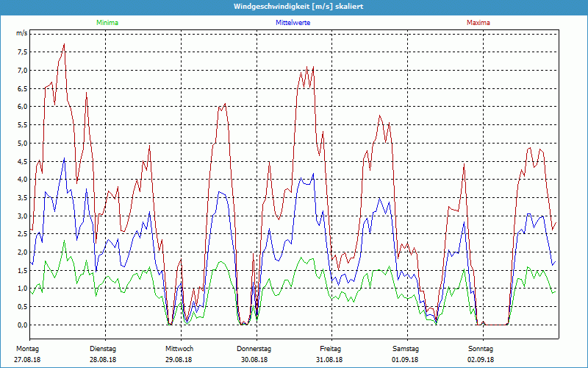
Task: Click the date 01.09.18
Action: pos(405,360)
